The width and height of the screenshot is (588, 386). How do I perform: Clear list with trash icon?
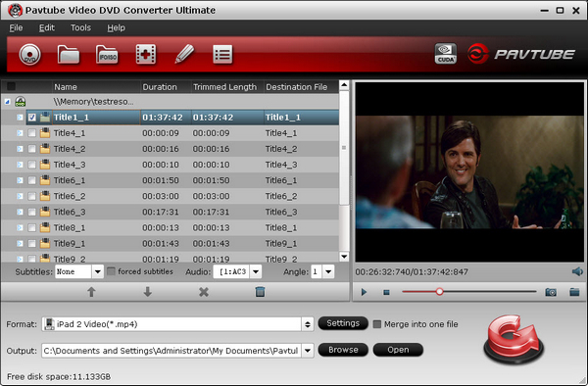point(260,292)
